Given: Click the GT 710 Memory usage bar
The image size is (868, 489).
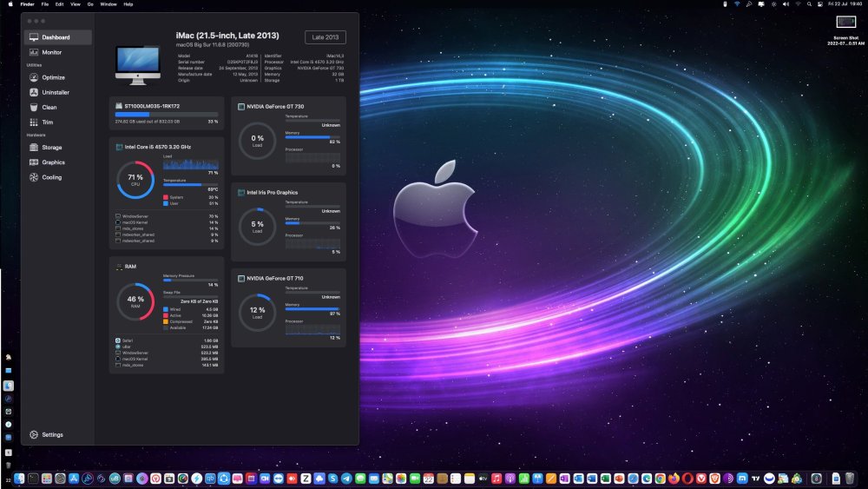Looking at the screenshot, I should 312,308.
